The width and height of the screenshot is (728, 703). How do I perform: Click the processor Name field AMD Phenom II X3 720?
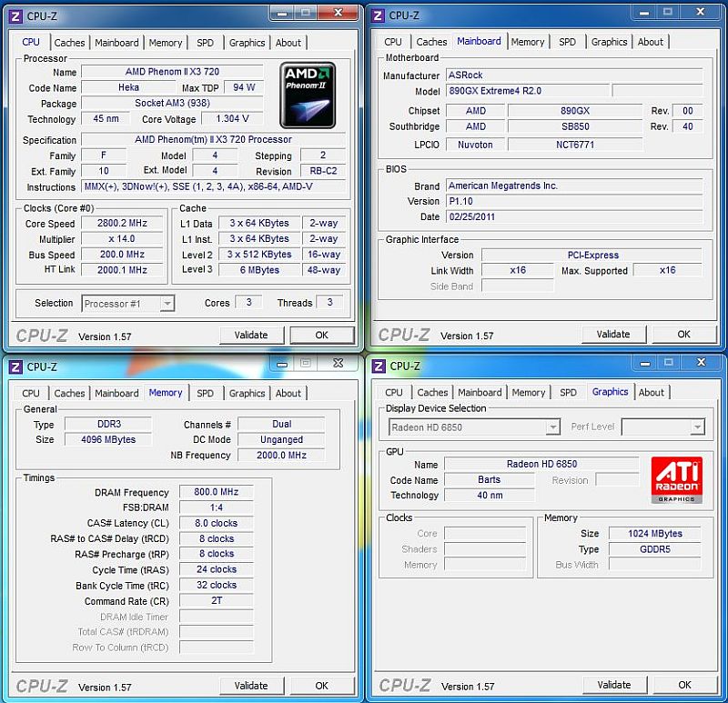pos(172,72)
